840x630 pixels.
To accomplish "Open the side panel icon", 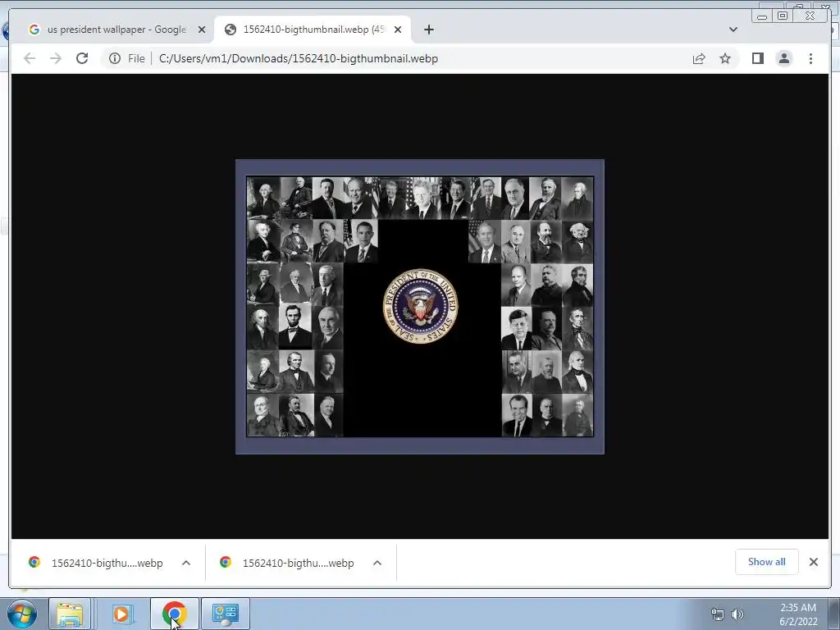I will coord(757,58).
